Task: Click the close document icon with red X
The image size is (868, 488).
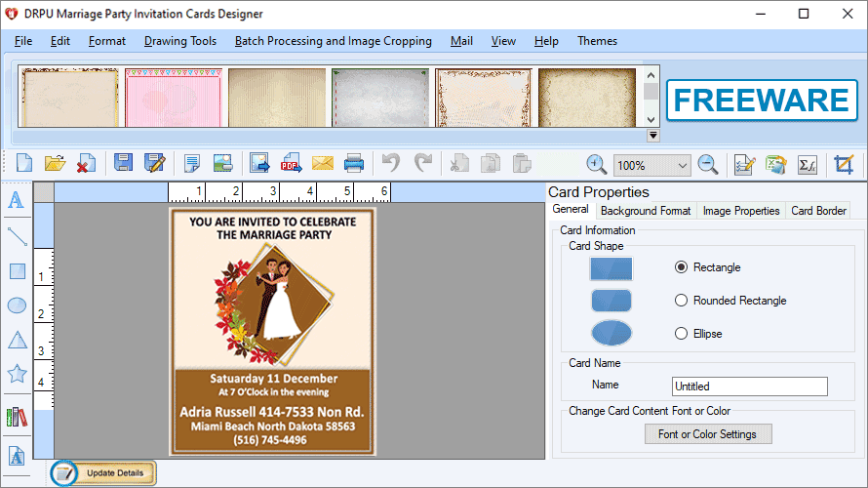Action: pyautogui.click(x=86, y=163)
